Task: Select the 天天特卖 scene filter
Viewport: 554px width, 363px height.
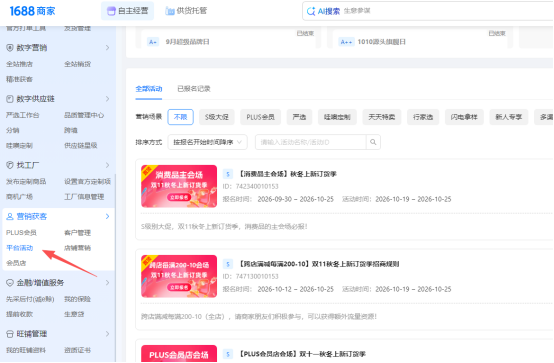Action: (382, 117)
